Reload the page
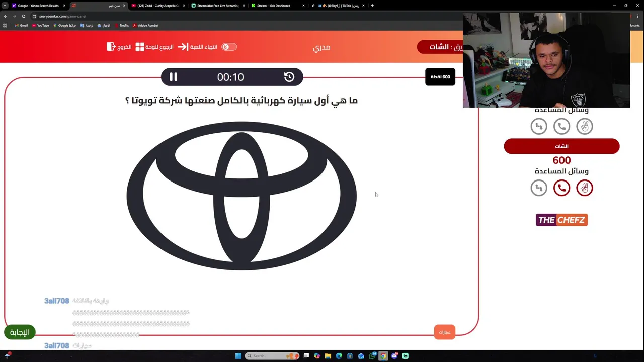This screenshot has height=362, width=644. [24, 16]
